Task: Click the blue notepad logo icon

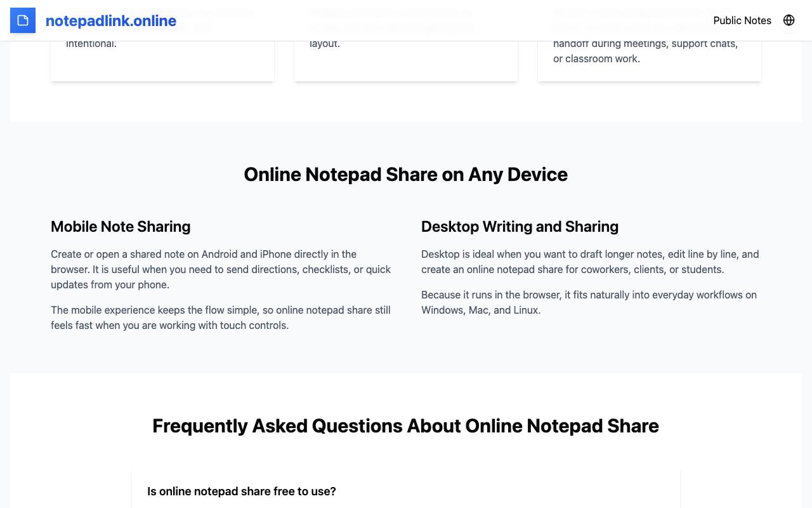Action: tap(23, 20)
